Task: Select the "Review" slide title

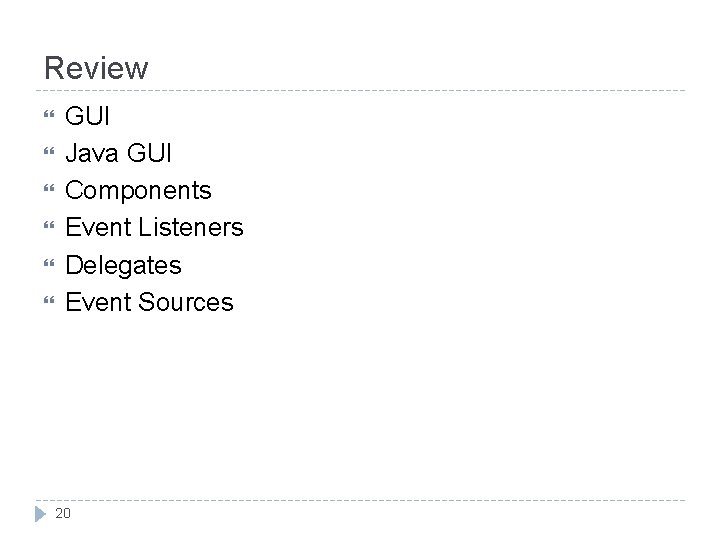Action: pyautogui.click(x=96, y=68)
